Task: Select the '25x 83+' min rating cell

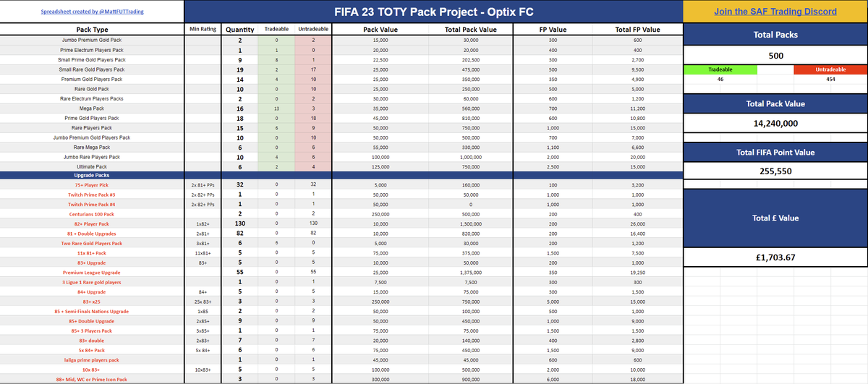Action: click(x=201, y=302)
